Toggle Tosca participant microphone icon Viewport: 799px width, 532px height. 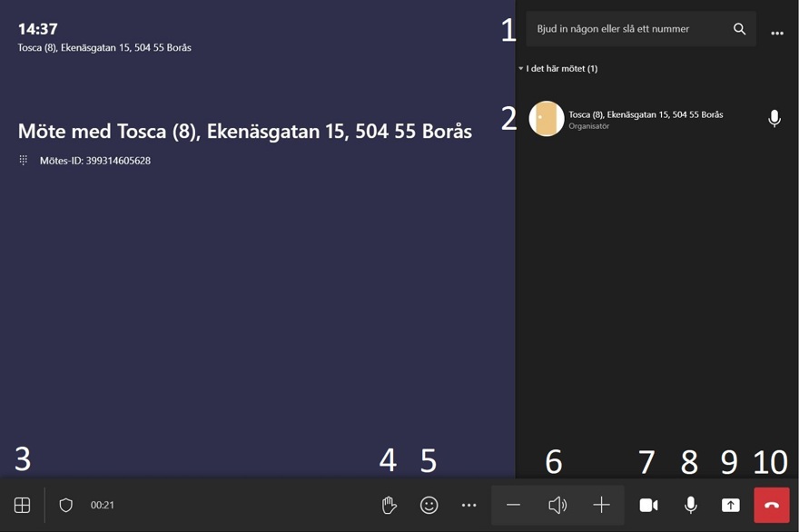coord(774,119)
